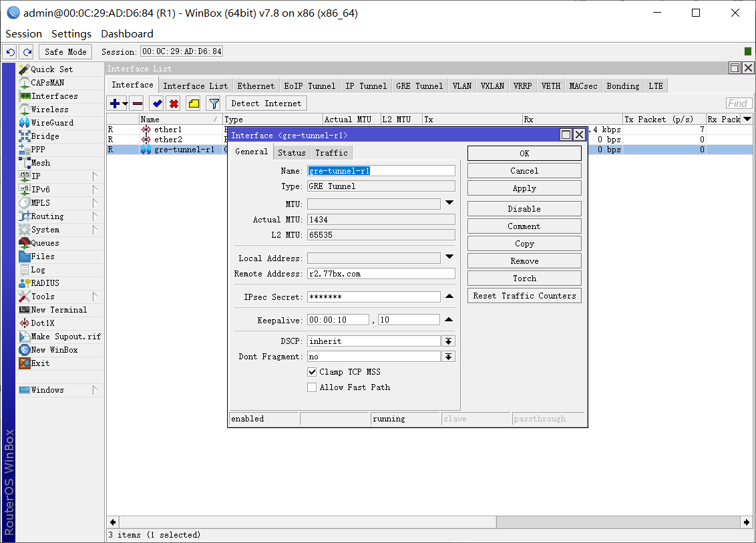Click the filter funnel icon
756x543 pixels.
pos(214,104)
